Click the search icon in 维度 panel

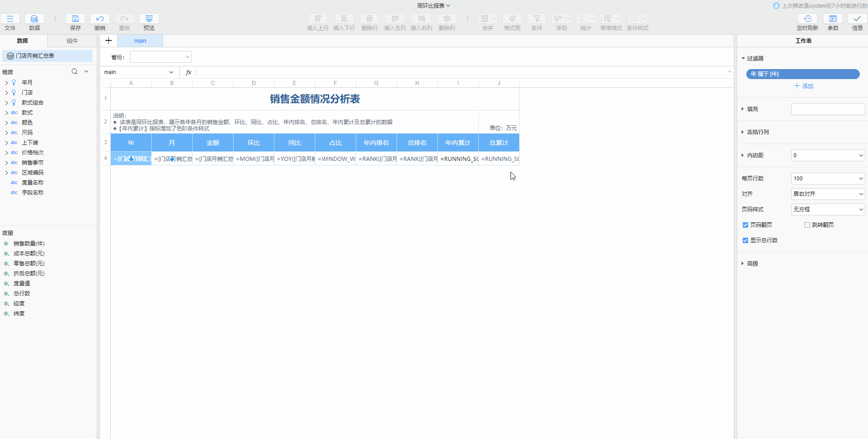(74, 72)
